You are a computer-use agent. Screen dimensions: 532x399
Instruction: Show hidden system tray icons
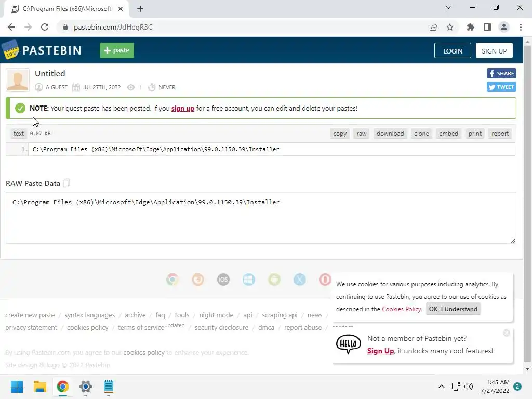pos(442,387)
